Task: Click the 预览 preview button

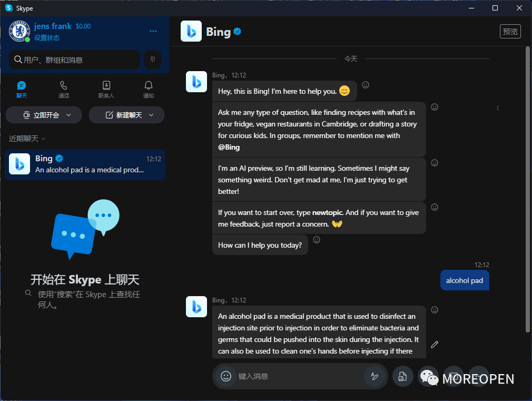Action: (x=510, y=32)
